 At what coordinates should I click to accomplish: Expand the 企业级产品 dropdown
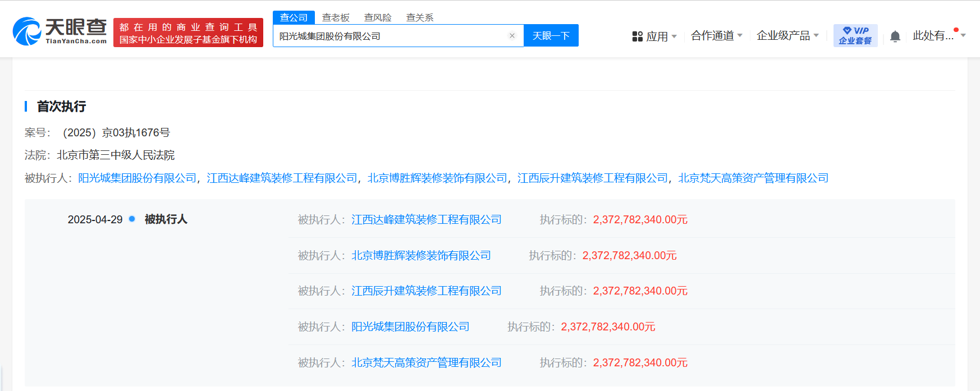click(787, 36)
